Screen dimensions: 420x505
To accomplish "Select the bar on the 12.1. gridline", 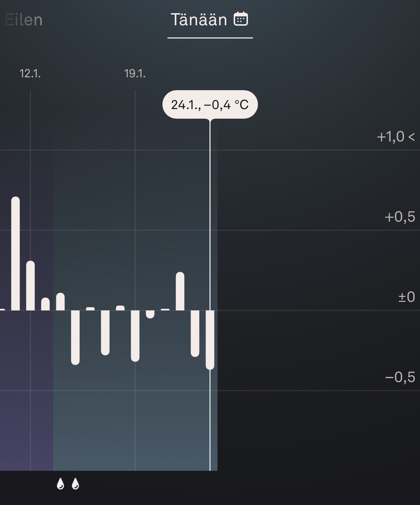I will pyautogui.click(x=31, y=285).
